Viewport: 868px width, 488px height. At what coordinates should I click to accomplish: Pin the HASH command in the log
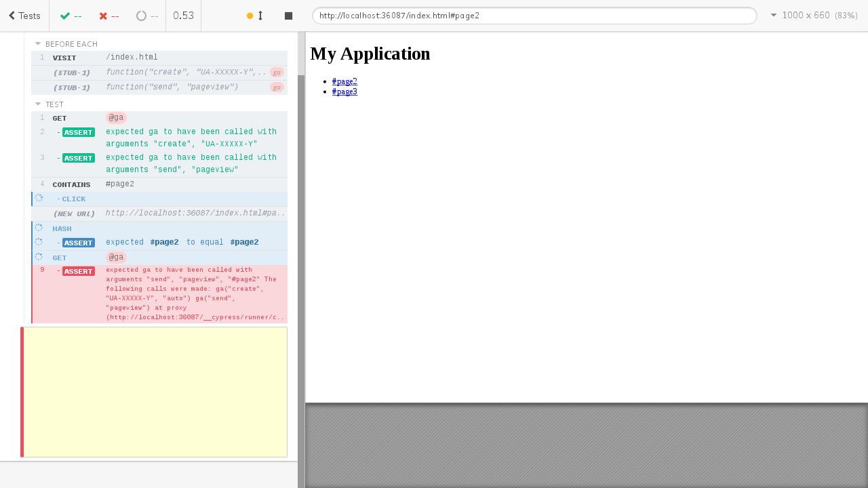(39, 227)
